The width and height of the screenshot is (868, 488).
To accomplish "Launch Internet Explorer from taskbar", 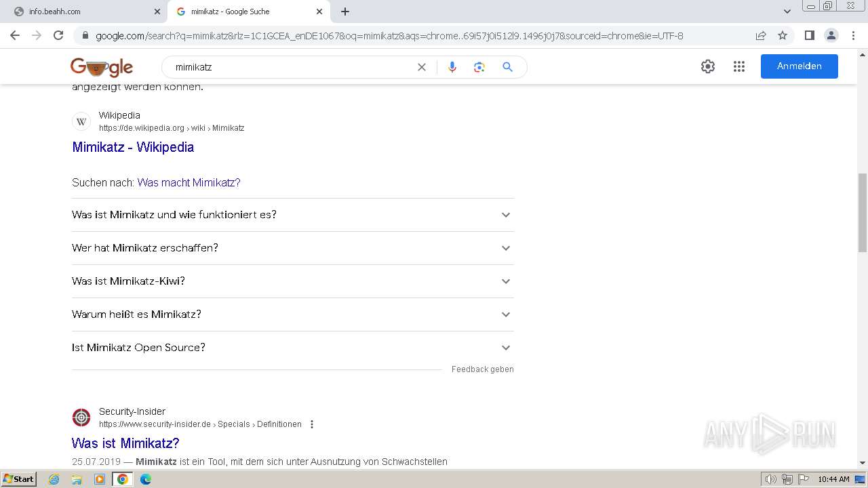I will coord(54,479).
